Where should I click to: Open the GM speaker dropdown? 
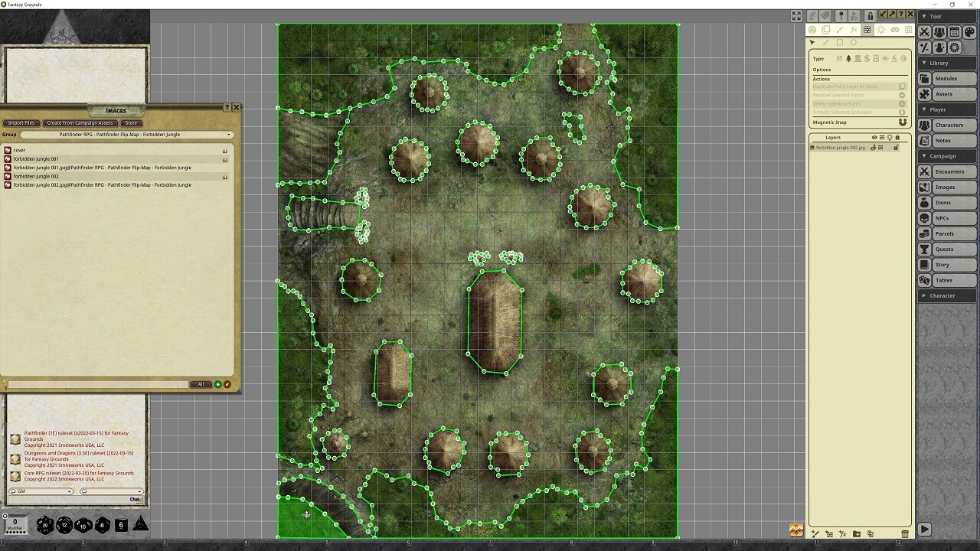point(41,491)
